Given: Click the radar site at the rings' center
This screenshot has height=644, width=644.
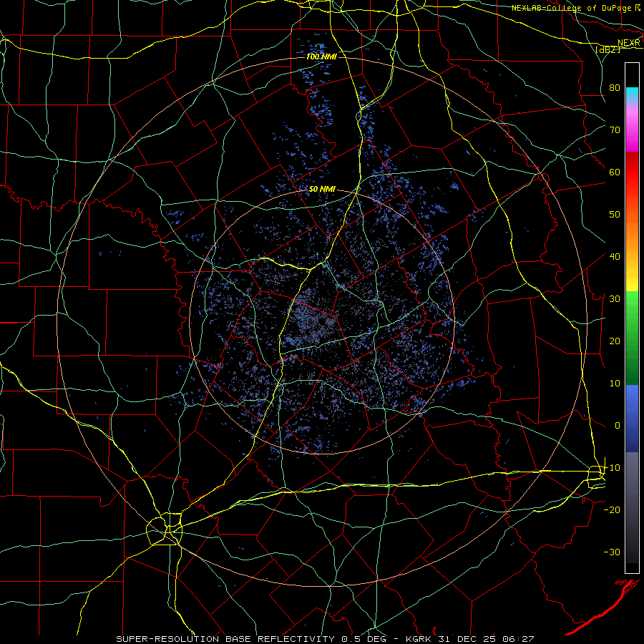Looking at the screenshot, I should tap(323, 323).
